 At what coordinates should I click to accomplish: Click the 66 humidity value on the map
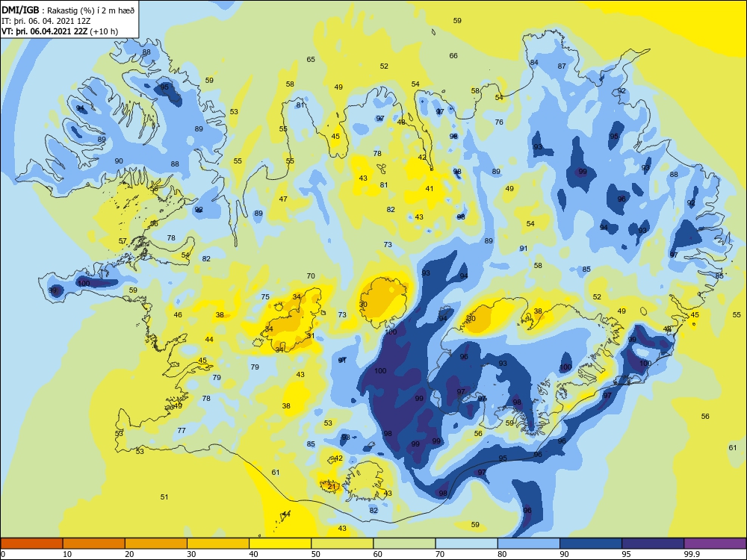[x=453, y=56]
